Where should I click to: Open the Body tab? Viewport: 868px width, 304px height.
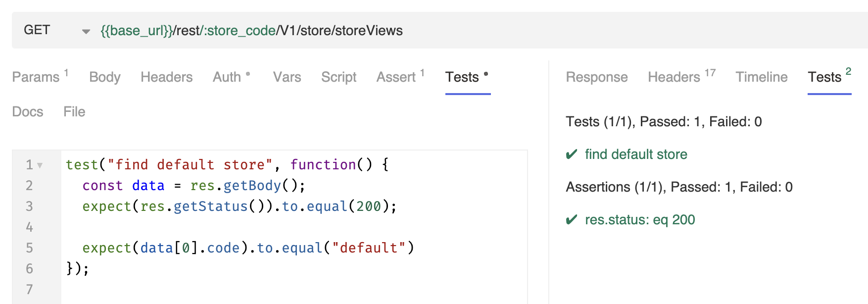click(x=104, y=77)
